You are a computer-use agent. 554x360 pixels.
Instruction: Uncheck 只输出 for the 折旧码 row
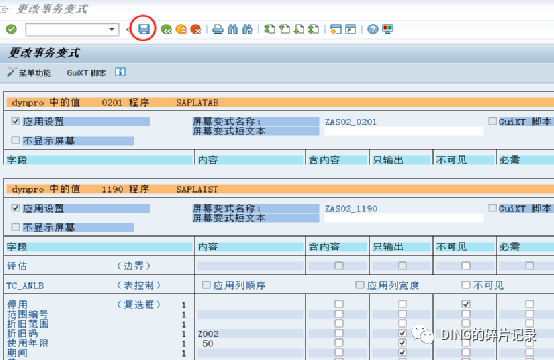coord(402,333)
